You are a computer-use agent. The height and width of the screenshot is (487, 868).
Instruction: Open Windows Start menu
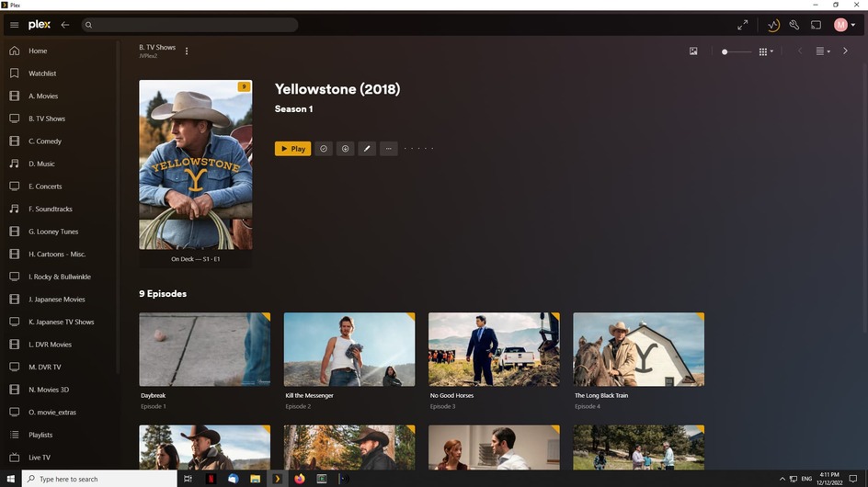coord(10,479)
